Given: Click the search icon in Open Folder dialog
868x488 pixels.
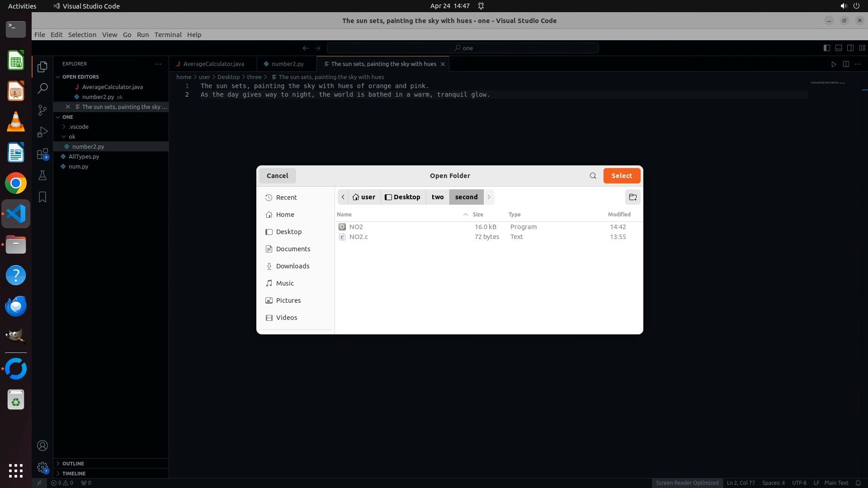Looking at the screenshot, I should pyautogui.click(x=593, y=176).
